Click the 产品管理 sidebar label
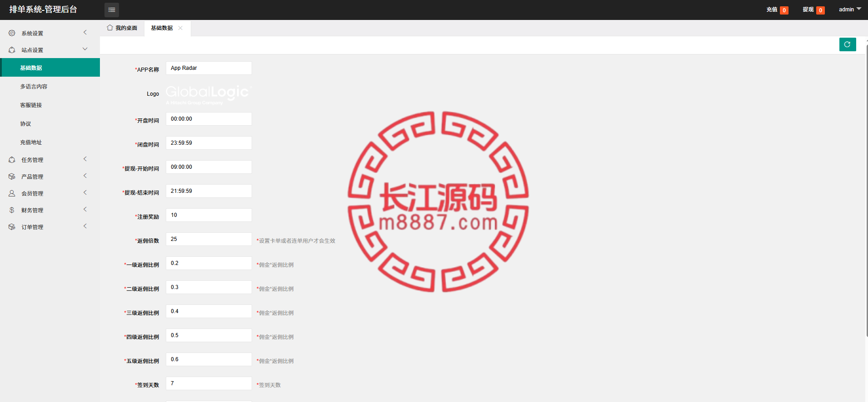The height and width of the screenshot is (402, 868). [32, 177]
